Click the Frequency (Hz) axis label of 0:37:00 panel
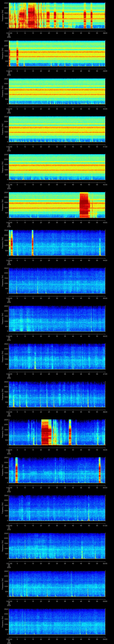114x644 pixels. point(3,16)
